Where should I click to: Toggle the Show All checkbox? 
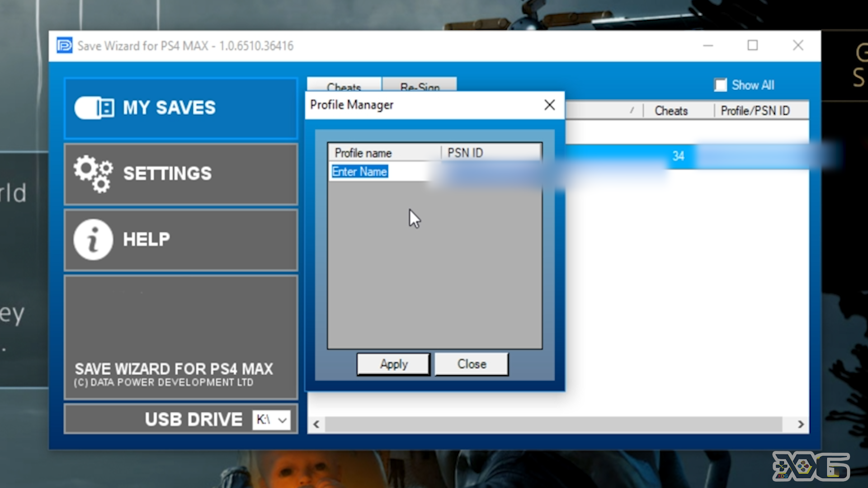coord(720,84)
